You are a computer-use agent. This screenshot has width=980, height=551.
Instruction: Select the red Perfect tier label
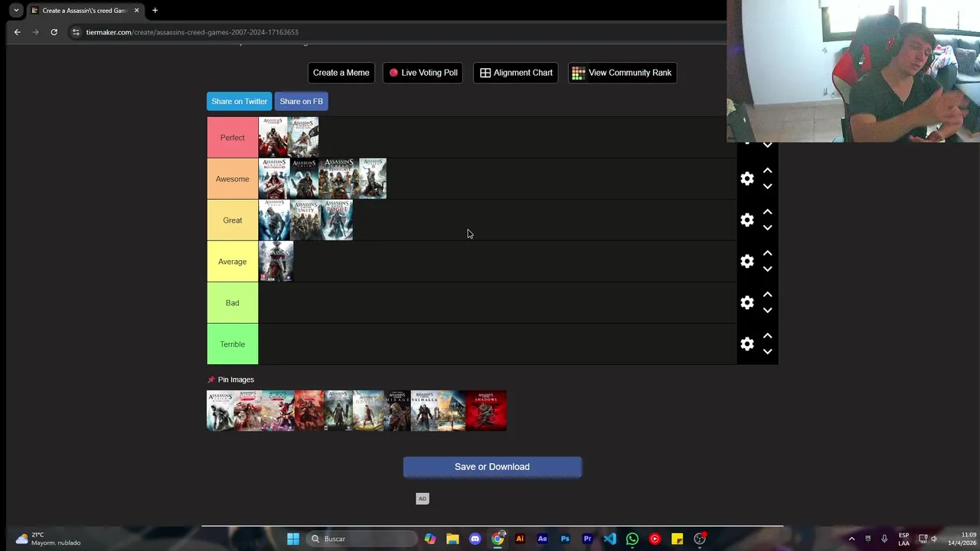[233, 138]
